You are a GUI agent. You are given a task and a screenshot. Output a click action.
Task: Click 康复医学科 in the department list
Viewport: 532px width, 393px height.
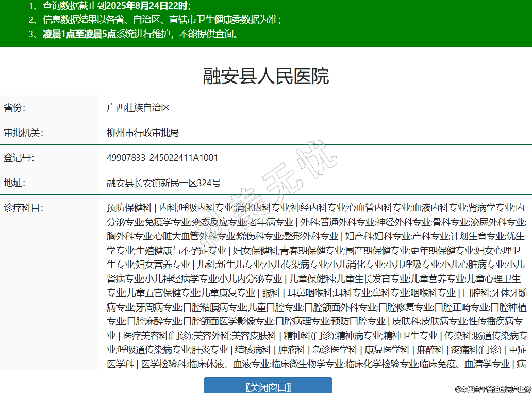(x=388, y=350)
